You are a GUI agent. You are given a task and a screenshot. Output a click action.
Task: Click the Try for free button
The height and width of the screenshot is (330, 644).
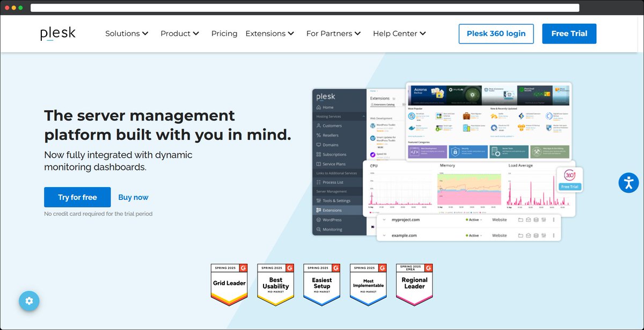pyautogui.click(x=77, y=197)
